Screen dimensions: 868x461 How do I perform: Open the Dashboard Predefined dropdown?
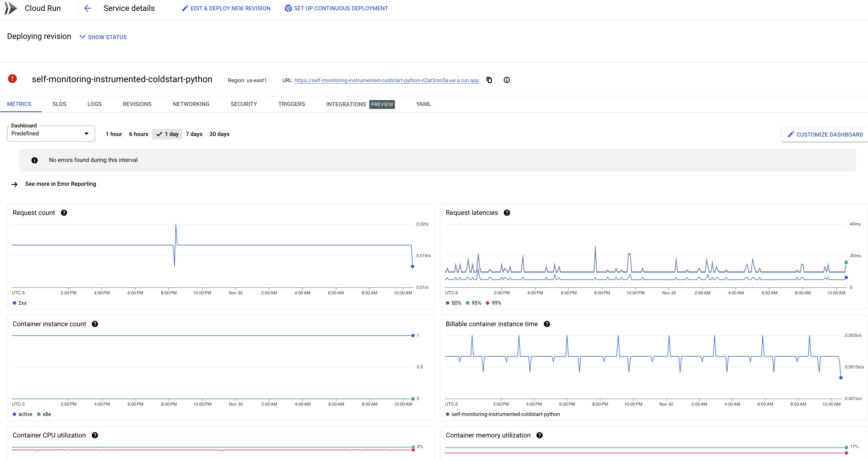click(51, 134)
